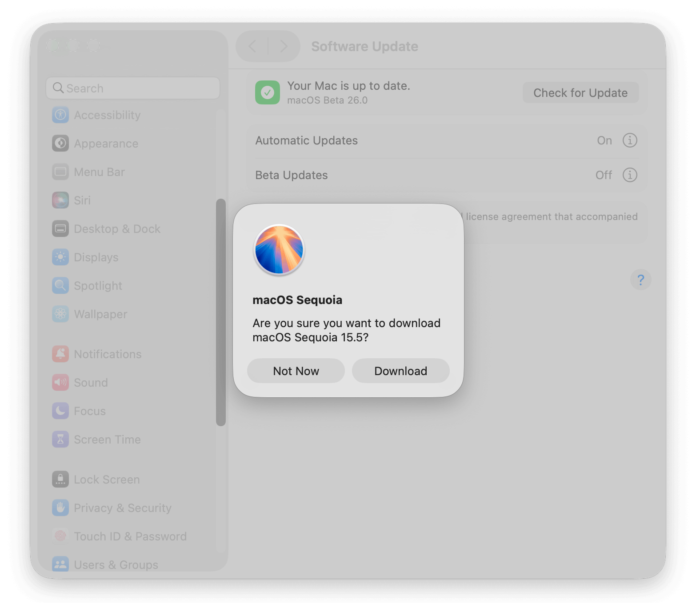This screenshot has width=696, height=616.
Task: Click Check for Update button
Action: coord(580,92)
